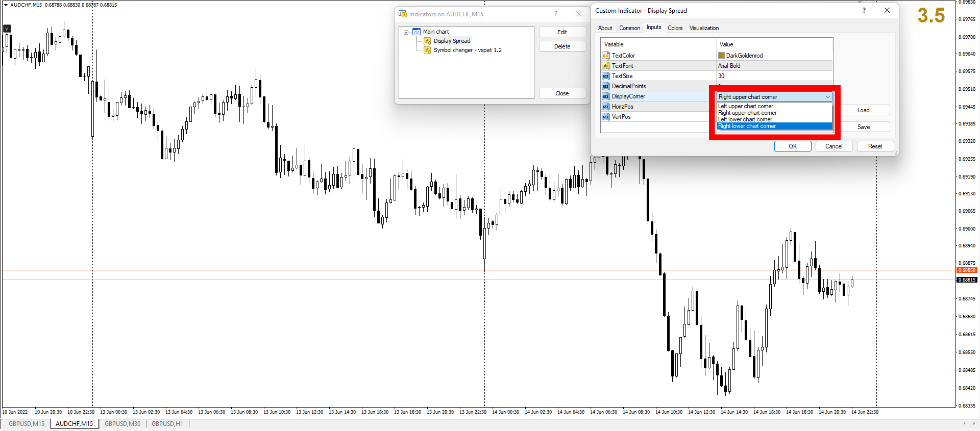Open the Visualization tab
Image resolution: width=980 pixels, height=431 pixels.
coord(704,28)
